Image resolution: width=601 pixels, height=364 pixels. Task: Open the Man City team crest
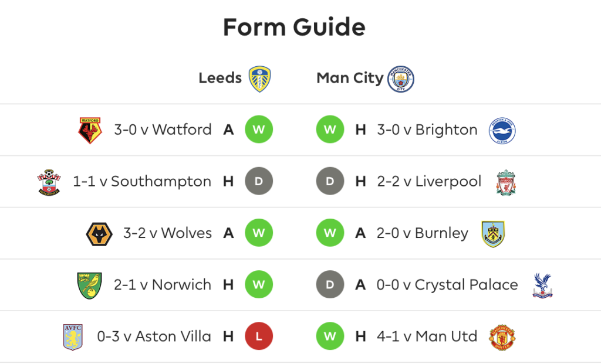[x=400, y=79]
